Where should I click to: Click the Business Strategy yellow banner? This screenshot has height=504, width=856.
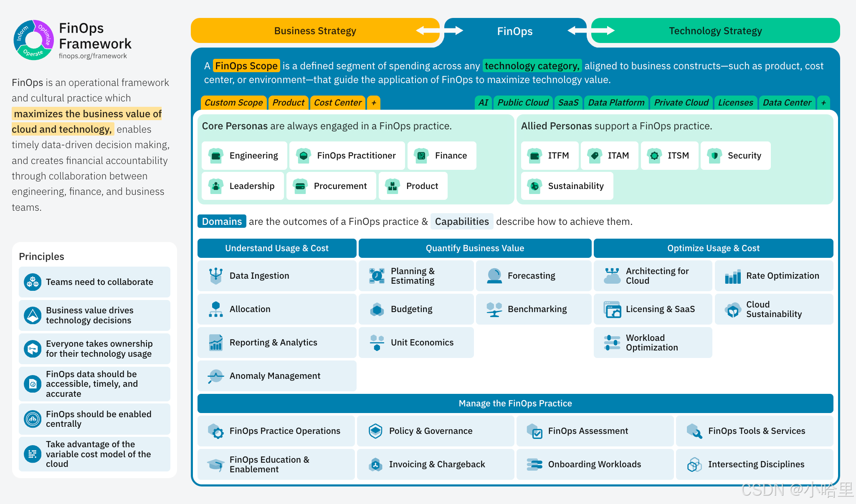(315, 31)
